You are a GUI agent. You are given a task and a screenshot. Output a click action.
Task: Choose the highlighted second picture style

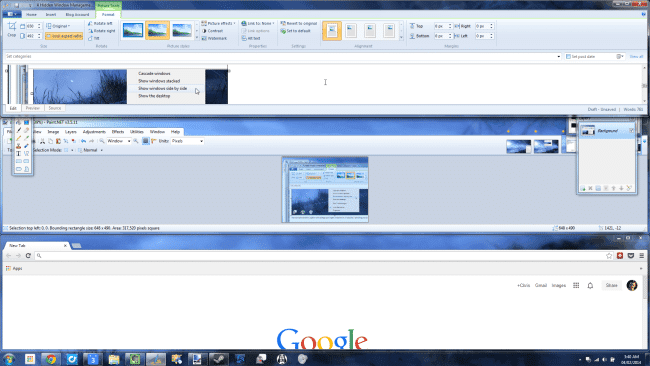(x=157, y=30)
